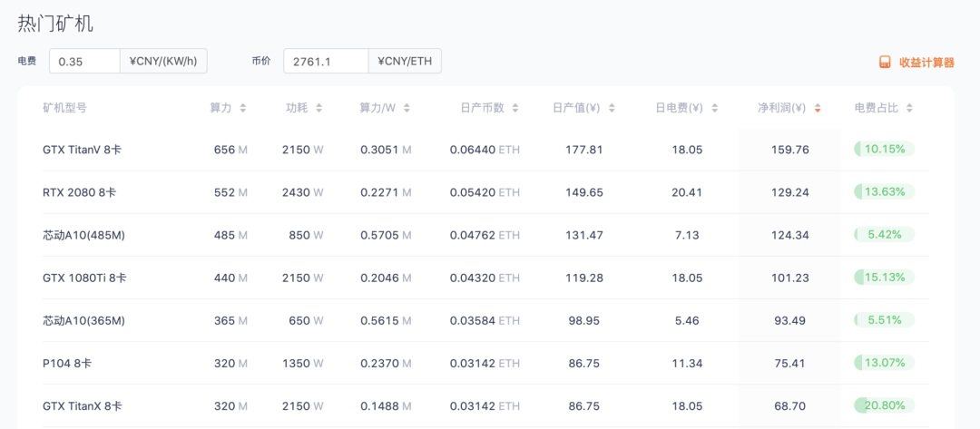Sort by 日电费(¥) column arrows
980x429 pixels.
[714, 108]
